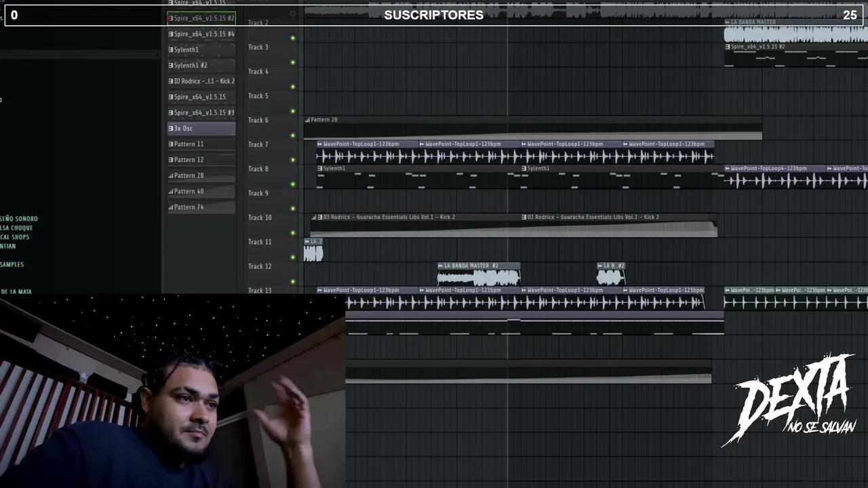This screenshot has height=488, width=868.
Task: Mute Track 8 with its green light
Action: pos(293,184)
